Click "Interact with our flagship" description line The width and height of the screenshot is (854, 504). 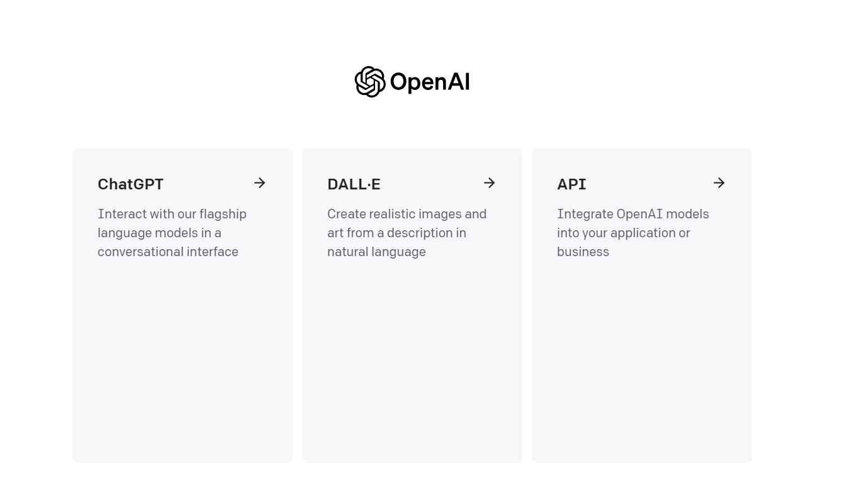tap(172, 214)
